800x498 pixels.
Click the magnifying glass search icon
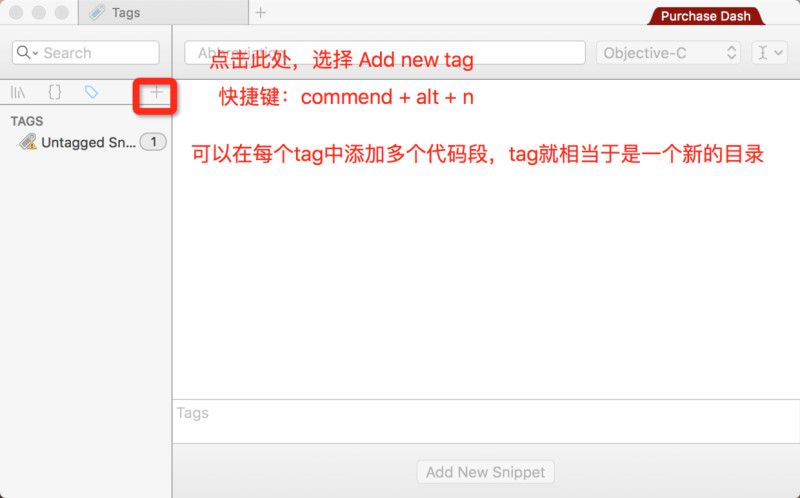click(x=23, y=52)
